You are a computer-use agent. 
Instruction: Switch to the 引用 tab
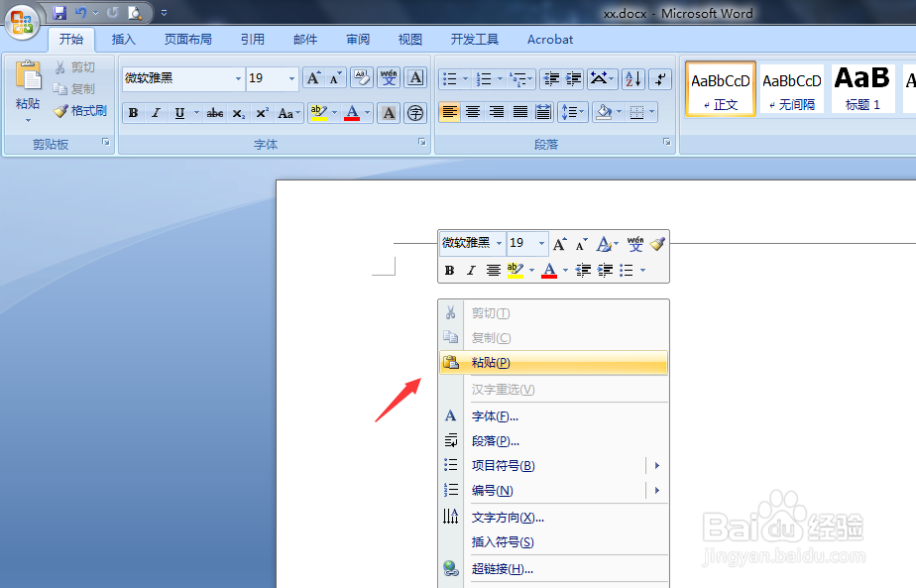point(253,39)
